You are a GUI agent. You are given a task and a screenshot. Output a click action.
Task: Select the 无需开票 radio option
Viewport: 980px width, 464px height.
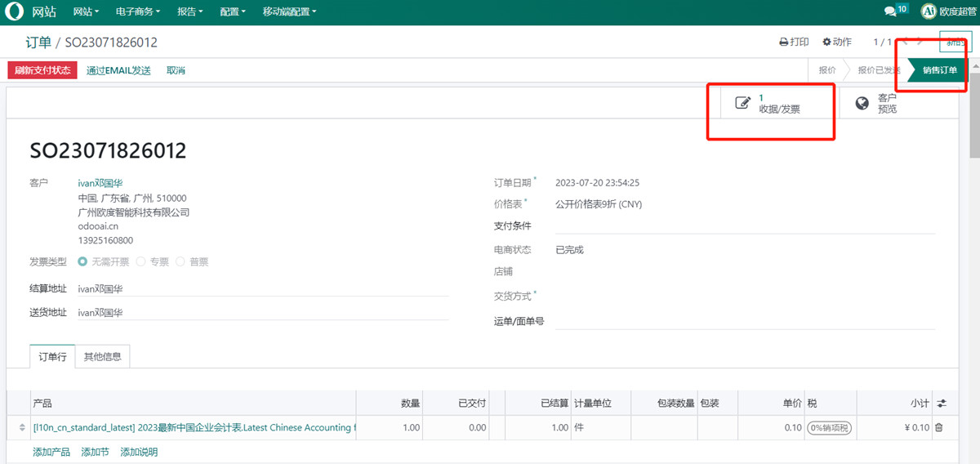(x=82, y=262)
